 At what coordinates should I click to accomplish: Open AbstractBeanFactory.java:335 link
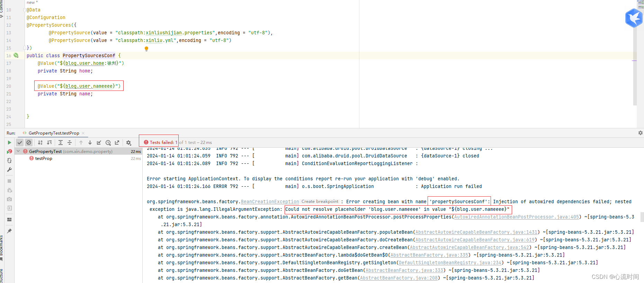pyautogui.click(x=429, y=255)
